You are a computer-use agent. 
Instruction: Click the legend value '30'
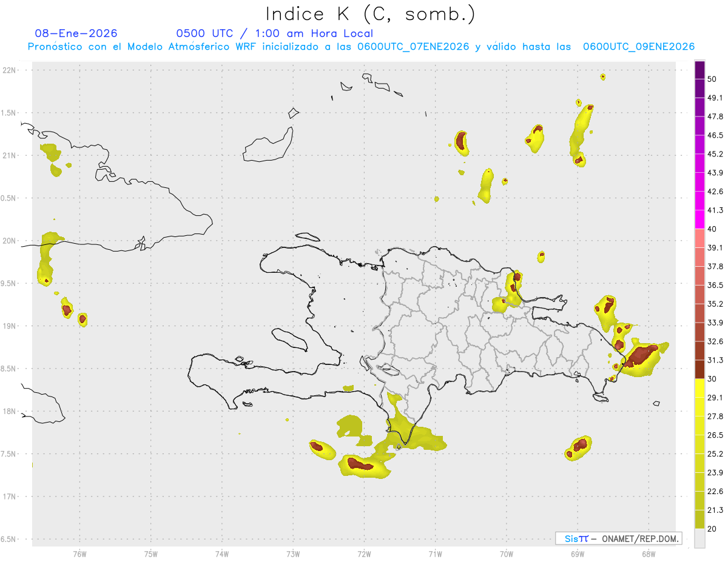click(x=713, y=379)
